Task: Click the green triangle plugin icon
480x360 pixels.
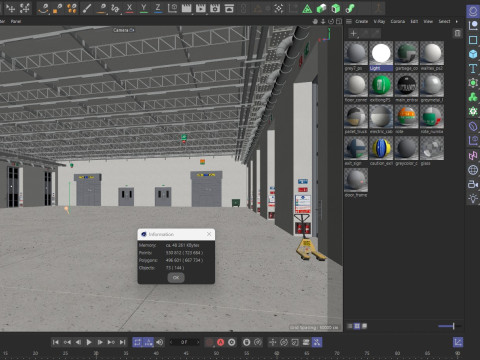Action: 307,9
